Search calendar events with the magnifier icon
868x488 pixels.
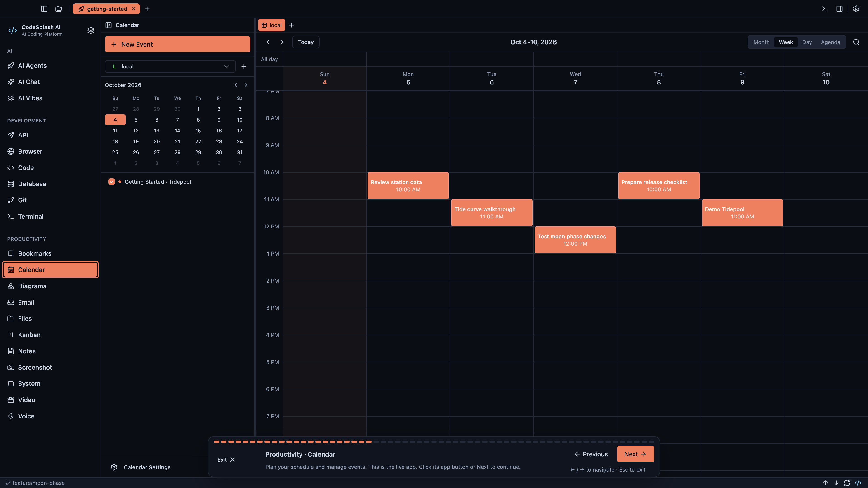coord(856,42)
